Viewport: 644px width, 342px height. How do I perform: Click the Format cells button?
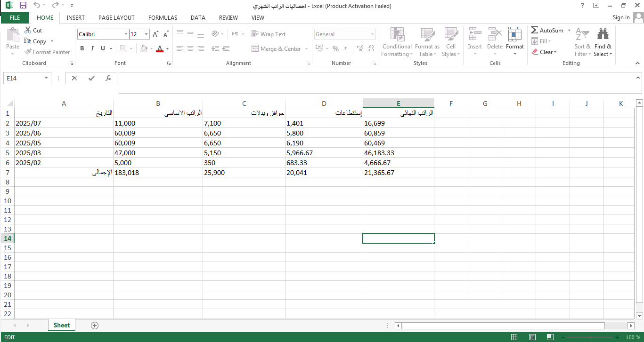515,42
